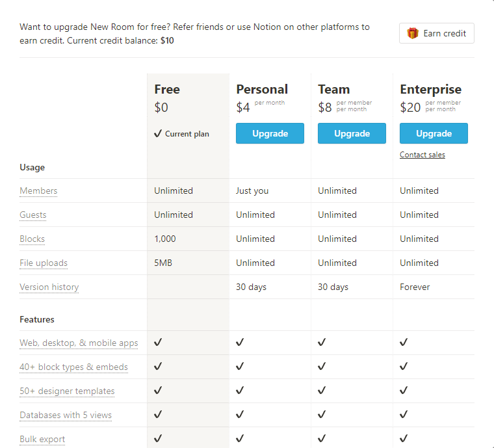Click Team checkmark for Databases with 5 views

point(322,415)
